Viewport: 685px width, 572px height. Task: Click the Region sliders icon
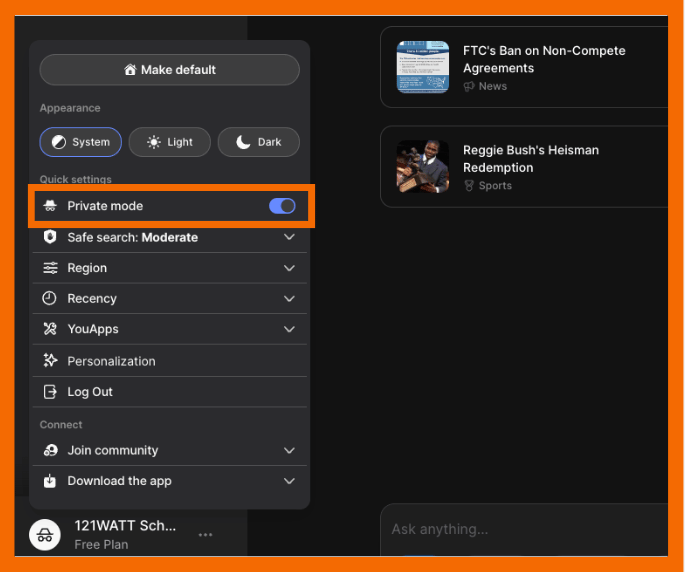click(50, 268)
